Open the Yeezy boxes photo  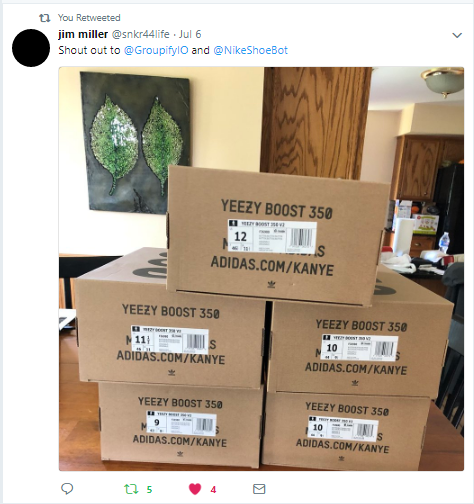[x=261, y=269]
